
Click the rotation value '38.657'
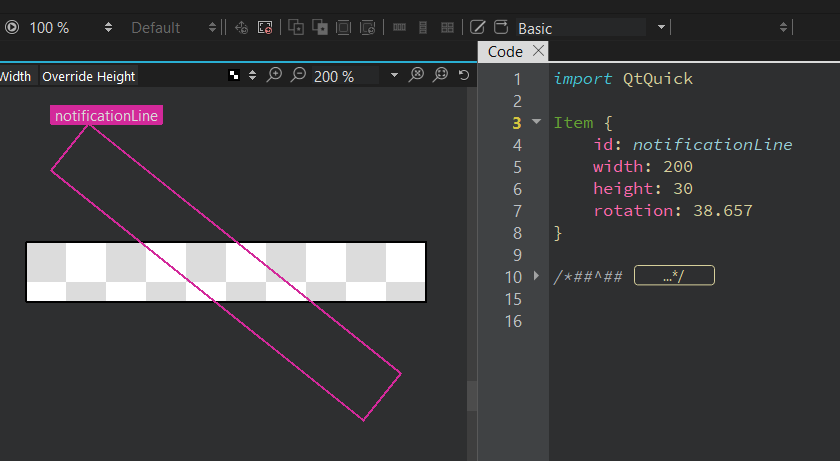pos(723,210)
